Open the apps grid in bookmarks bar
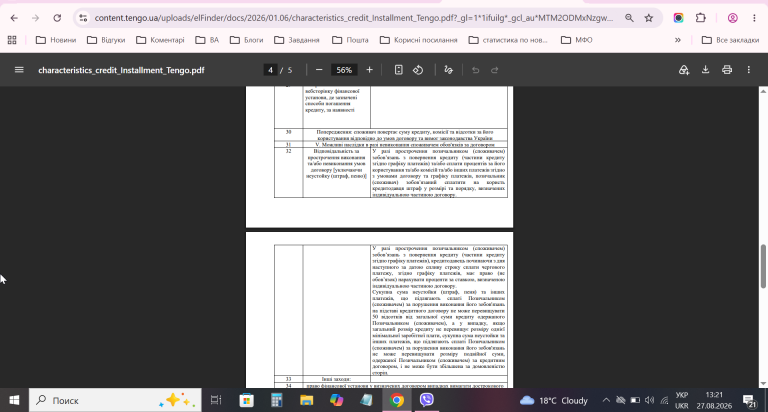This screenshot has height=412, width=768. [12, 40]
